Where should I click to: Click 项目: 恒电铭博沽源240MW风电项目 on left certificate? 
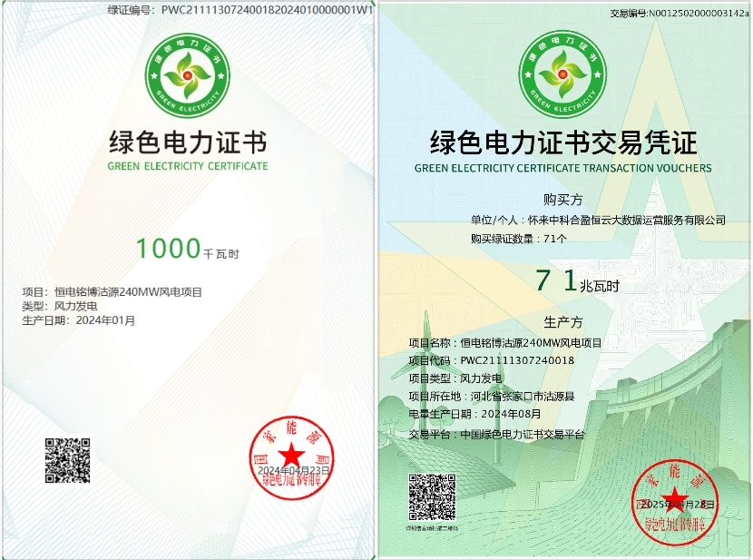click(x=112, y=292)
